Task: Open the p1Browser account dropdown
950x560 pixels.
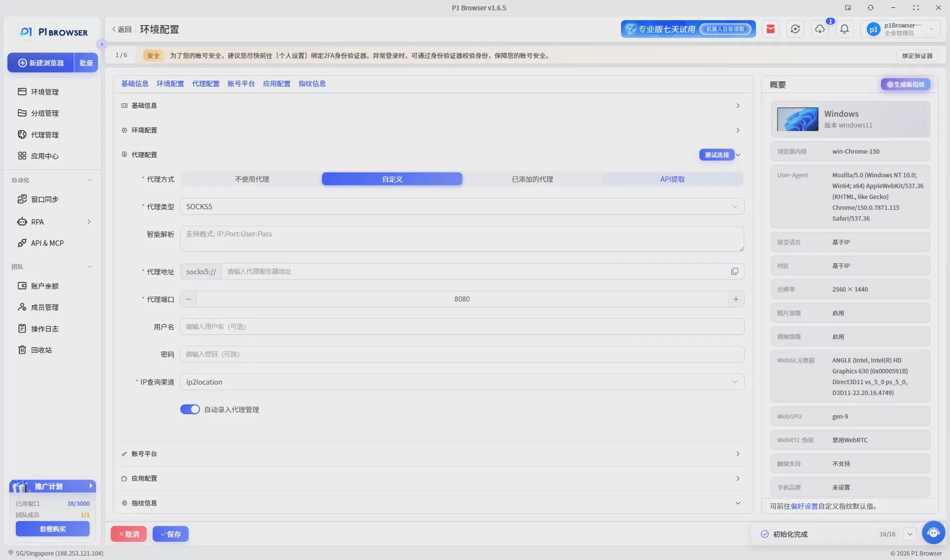Action: point(901,29)
